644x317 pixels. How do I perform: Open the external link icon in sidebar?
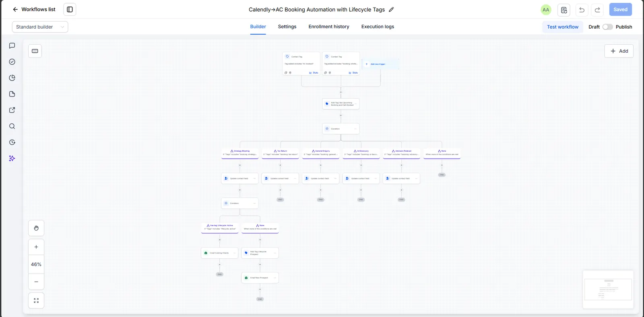(x=12, y=110)
